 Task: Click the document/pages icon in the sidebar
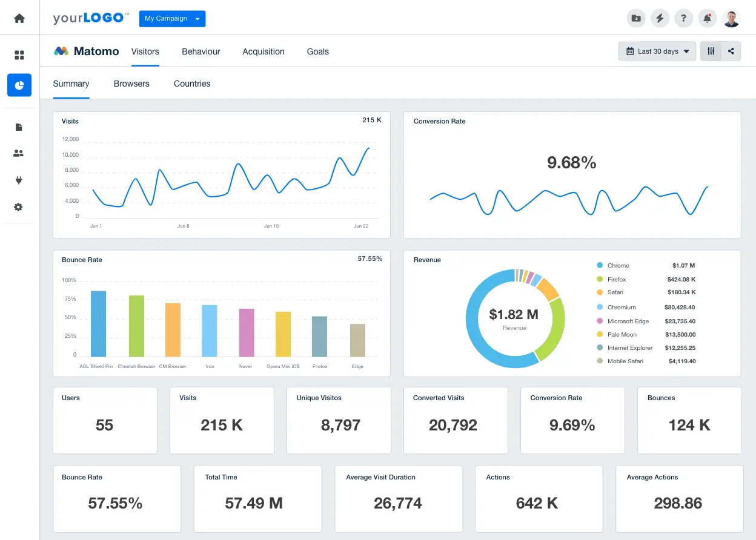[x=19, y=127]
